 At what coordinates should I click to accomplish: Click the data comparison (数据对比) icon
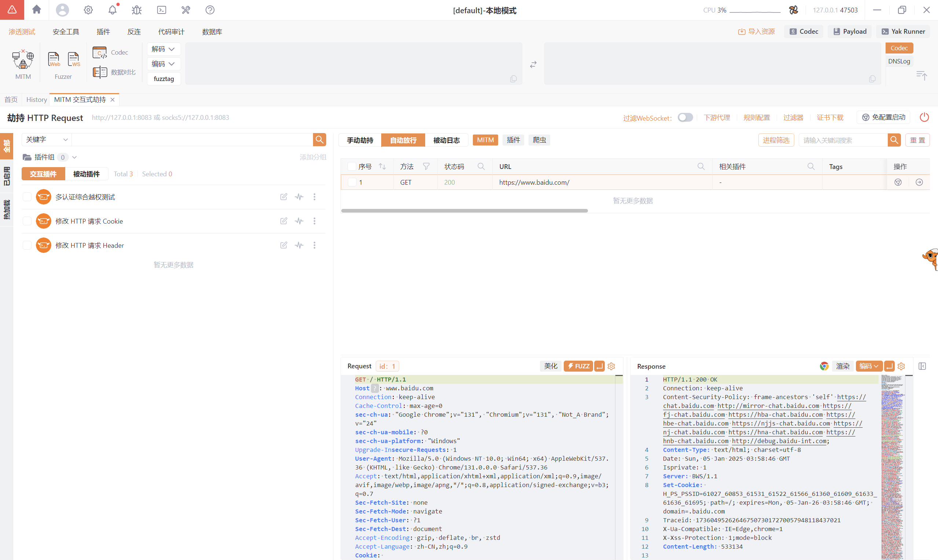point(100,72)
